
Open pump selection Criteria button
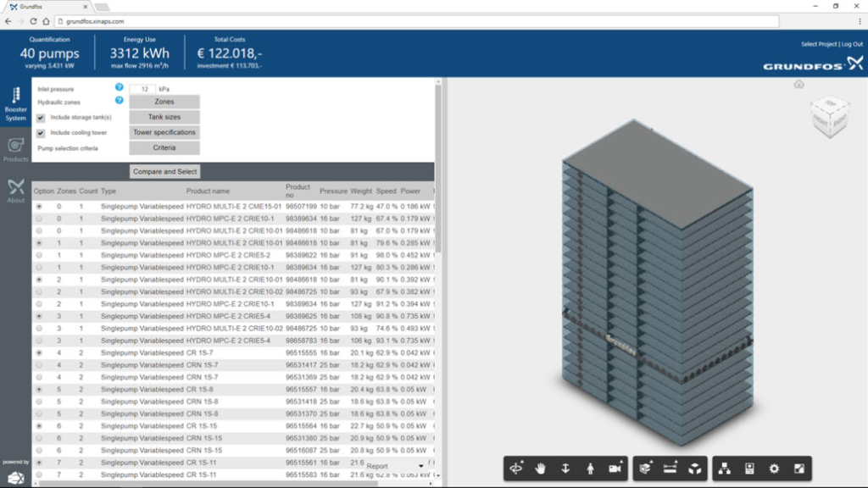[x=164, y=147]
